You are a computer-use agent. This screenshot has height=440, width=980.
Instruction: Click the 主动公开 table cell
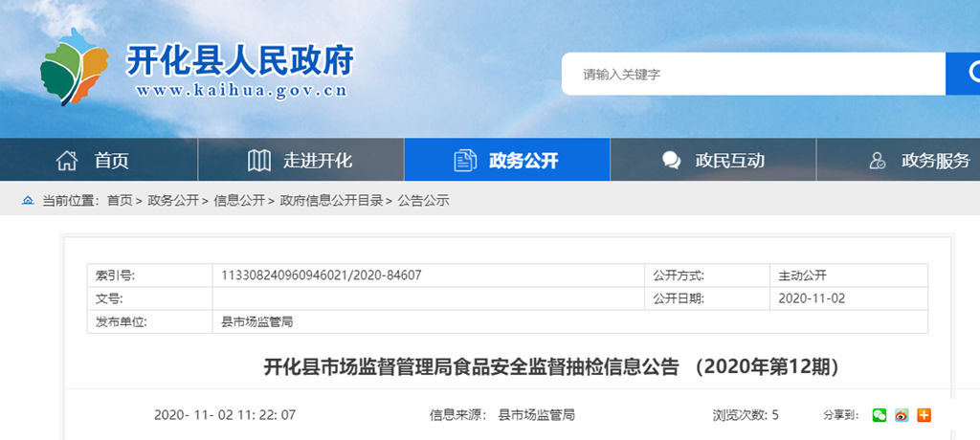click(x=849, y=275)
